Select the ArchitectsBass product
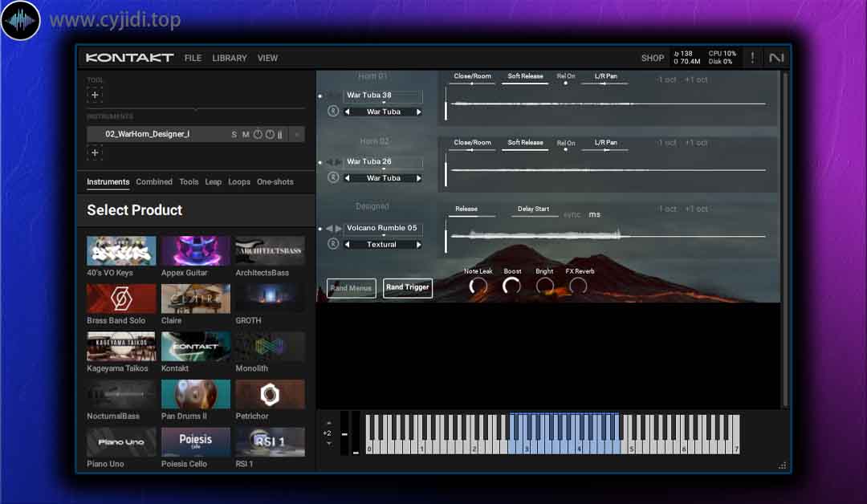 coord(270,257)
